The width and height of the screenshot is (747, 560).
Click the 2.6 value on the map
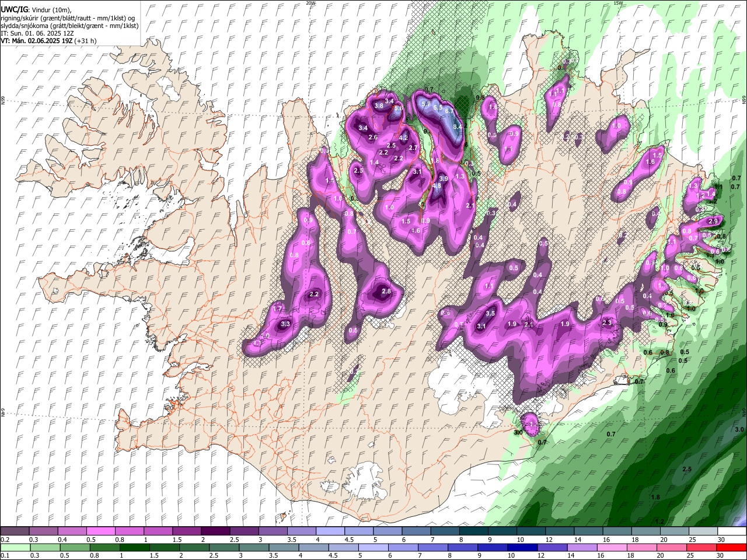tap(373, 137)
